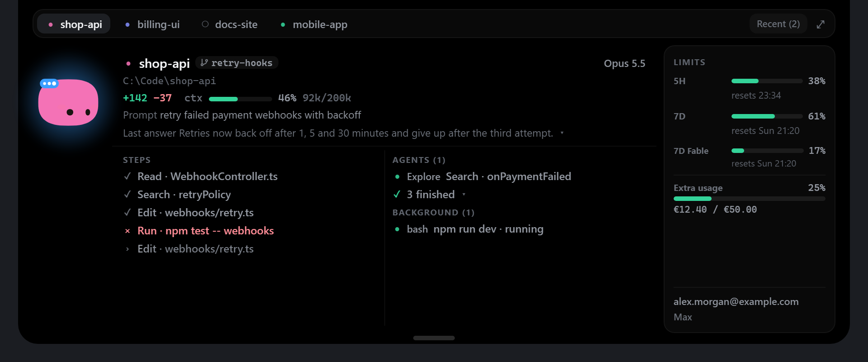This screenshot has width=868, height=362.
Task: Click the retry-hooks branch badge
Action: tap(237, 63)
